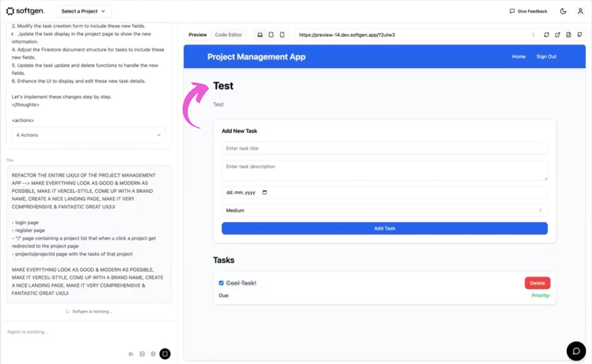Image resolution: width=592 pixels, height=364 pixels.
Task: Click the Enter task description textarea
Action: coord(385,170)
